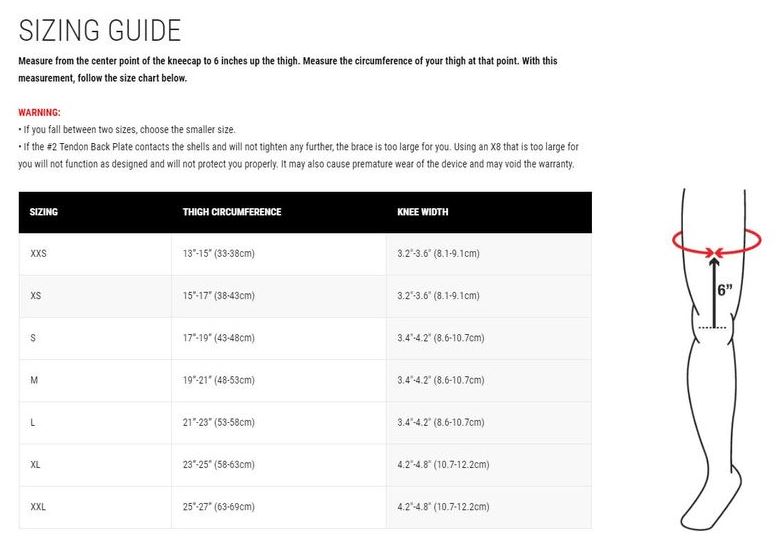This screenshot has height=555, width=781.
Task: Select the XXS size row label
Action: pos(39,254)
